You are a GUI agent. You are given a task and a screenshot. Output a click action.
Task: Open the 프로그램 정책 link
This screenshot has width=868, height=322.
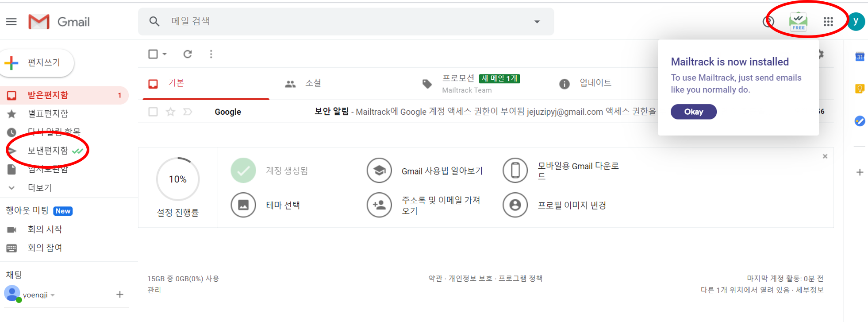click(x=520, y=278)
